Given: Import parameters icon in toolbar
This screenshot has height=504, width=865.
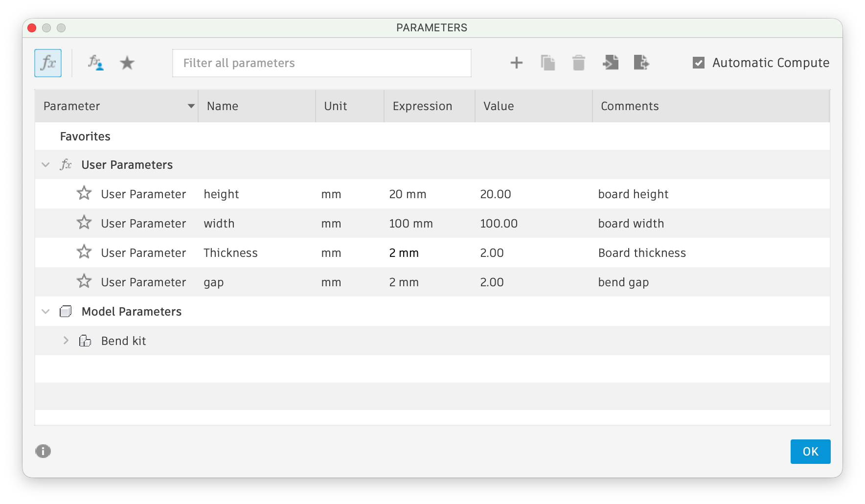Looking at the screenshot, I should point(611,63).
